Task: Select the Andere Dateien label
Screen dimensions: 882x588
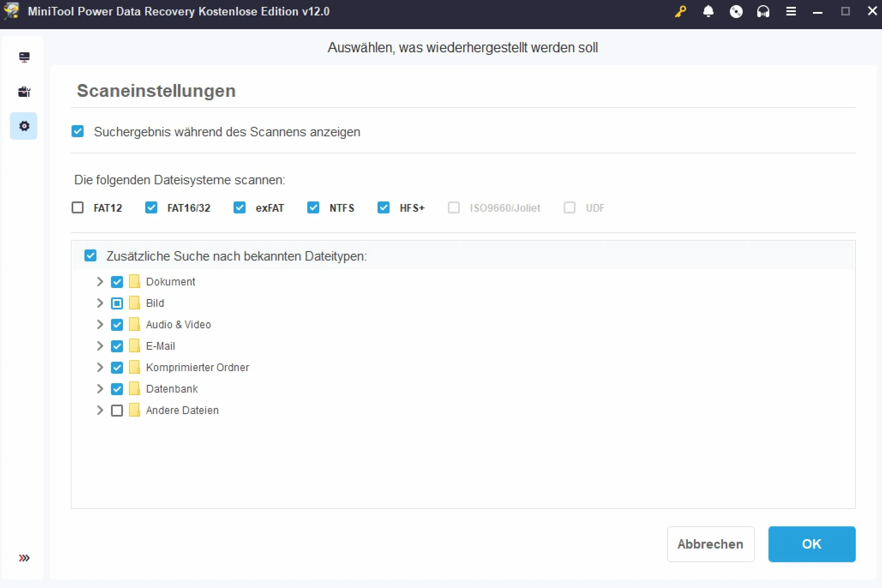Action: 182,410
